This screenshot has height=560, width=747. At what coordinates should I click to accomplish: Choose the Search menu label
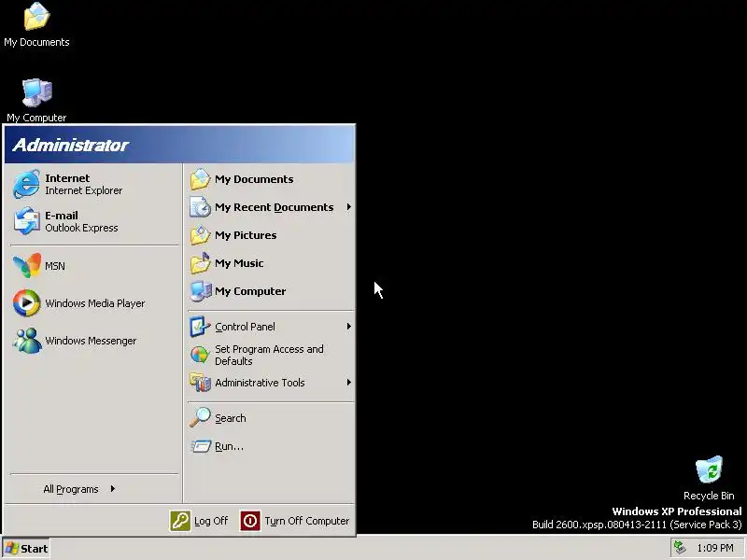[230, 418]
